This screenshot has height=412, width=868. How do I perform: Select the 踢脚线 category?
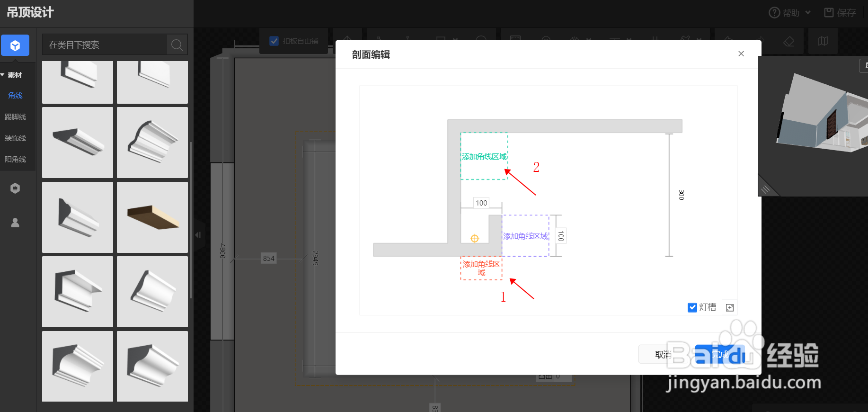16,117
